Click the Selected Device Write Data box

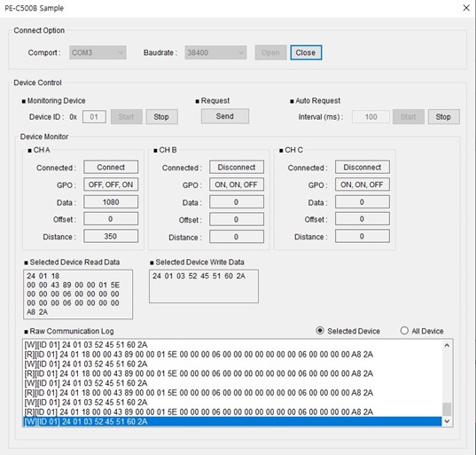pyautogui.click(x=204, y=286)
